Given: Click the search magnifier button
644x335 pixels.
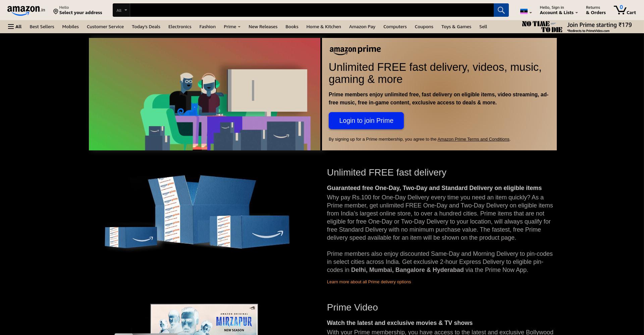Looking at the screenshot, I should pos(501,10).
